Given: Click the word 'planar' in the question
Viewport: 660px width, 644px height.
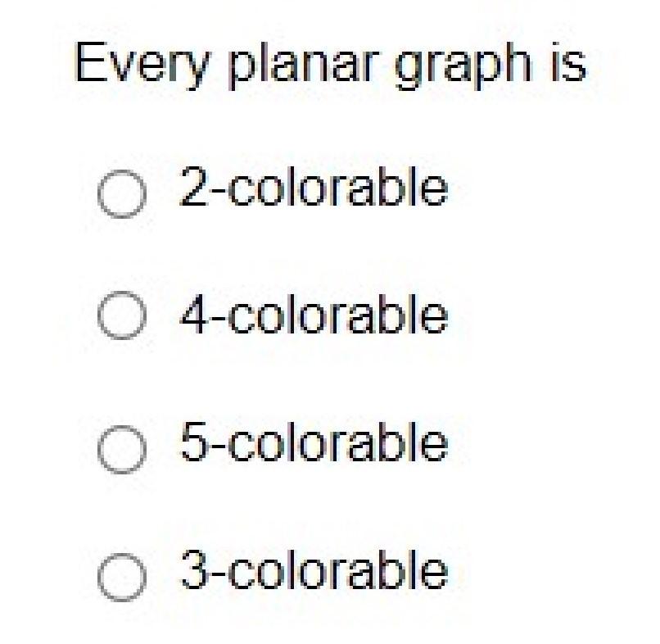Looking at the screenshot, I should (301, 66).
